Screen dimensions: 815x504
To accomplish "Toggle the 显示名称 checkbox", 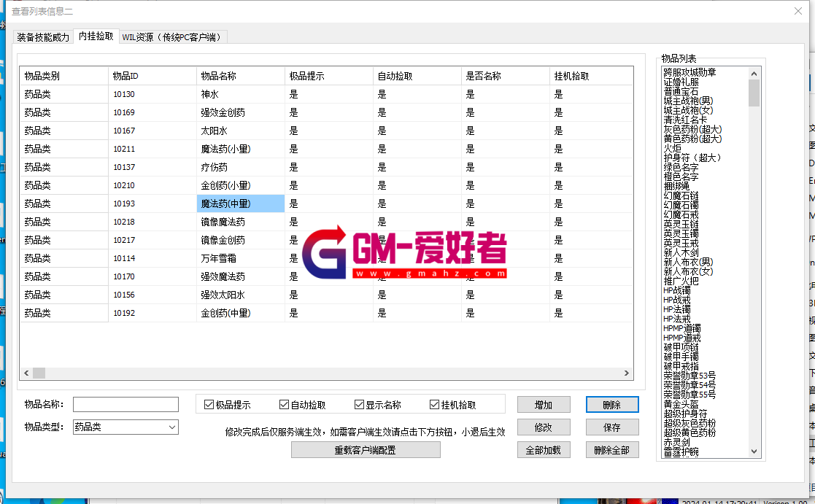I will (x=359, y=405).
